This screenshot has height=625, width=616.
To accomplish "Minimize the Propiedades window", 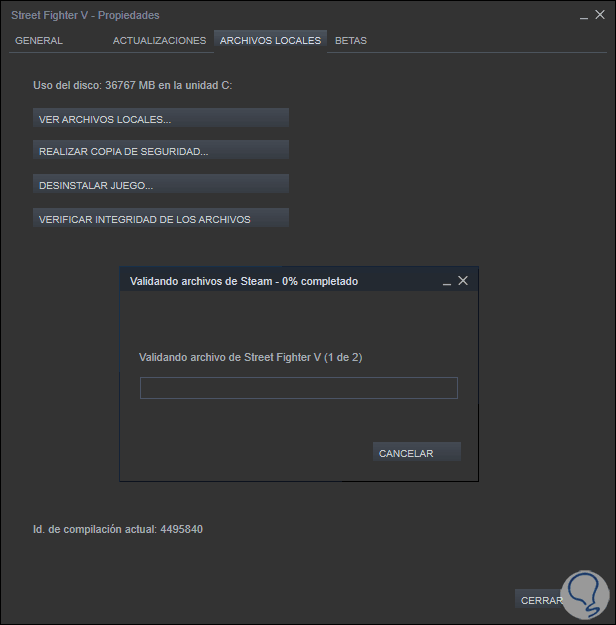I will click(584, 16).
